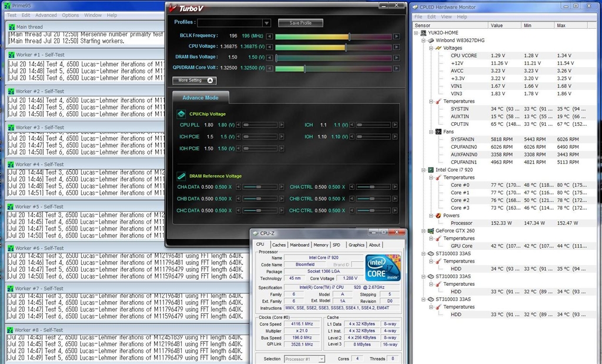Increase the CPU PLL voltage with right arrow
This screenshot has height=364, width=602.
(281, 125)
